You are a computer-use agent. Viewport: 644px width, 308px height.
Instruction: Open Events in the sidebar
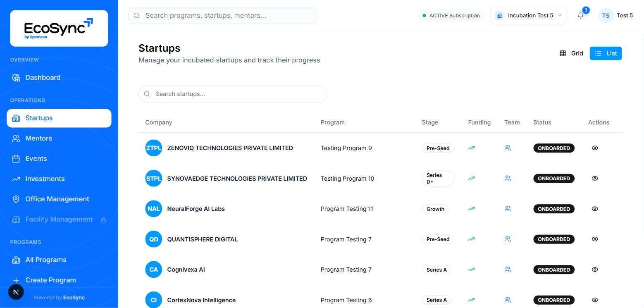pyautogui.click(x=59, y=159)
